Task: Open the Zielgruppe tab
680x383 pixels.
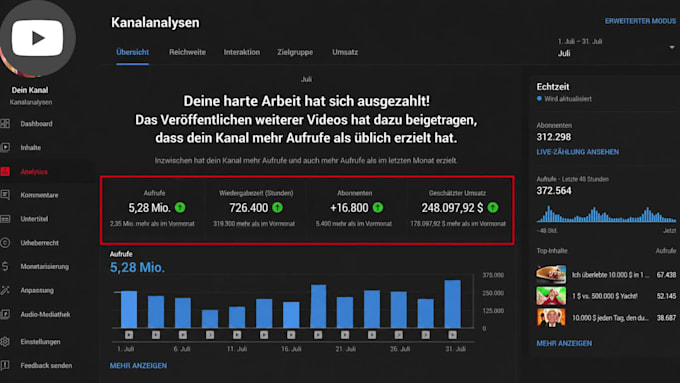Action: [x=295, y=52]
